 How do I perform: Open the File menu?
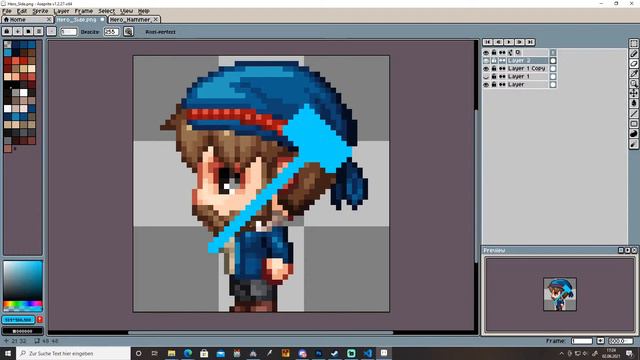pos(7,11)
